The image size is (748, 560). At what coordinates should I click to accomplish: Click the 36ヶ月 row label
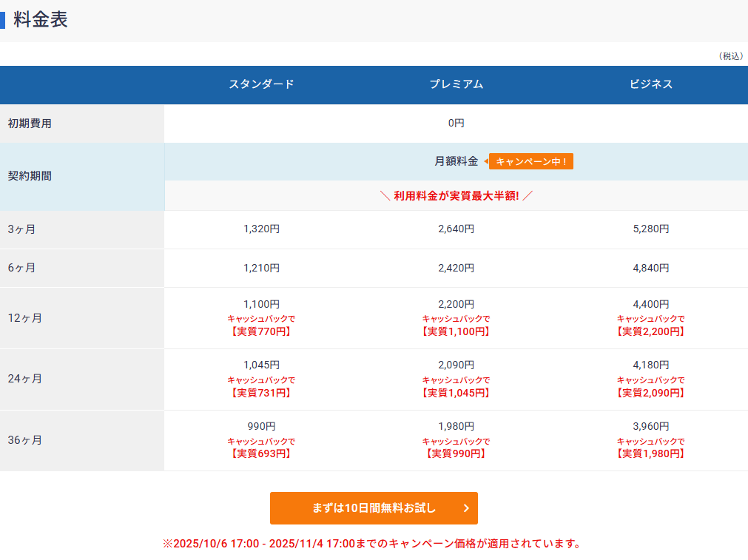[x=24, y=440]
